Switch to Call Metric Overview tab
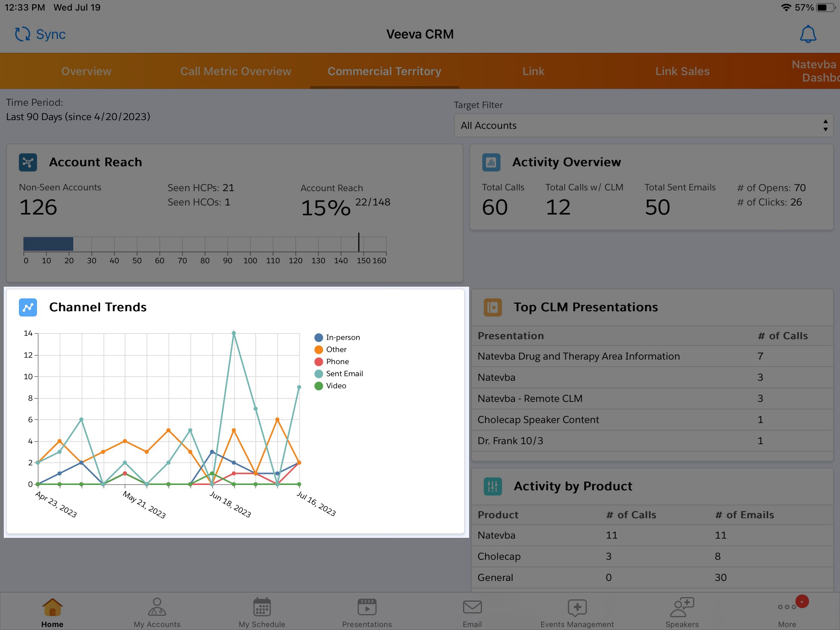 pos(235,71)
